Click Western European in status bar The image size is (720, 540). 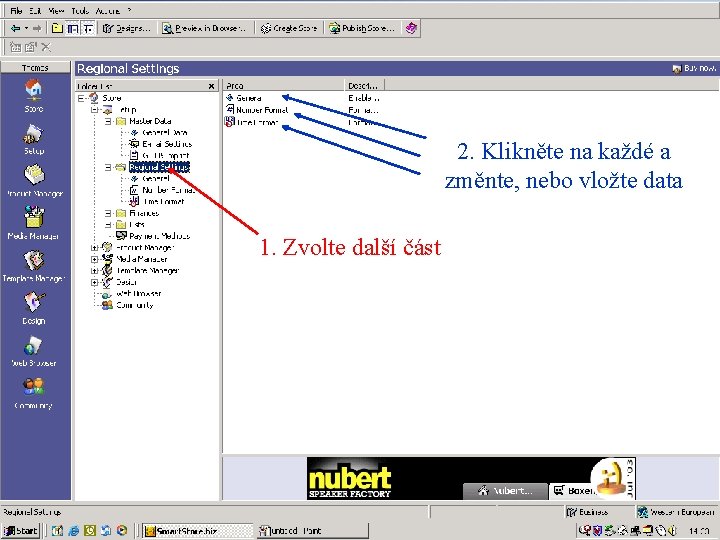pos(676,512)
